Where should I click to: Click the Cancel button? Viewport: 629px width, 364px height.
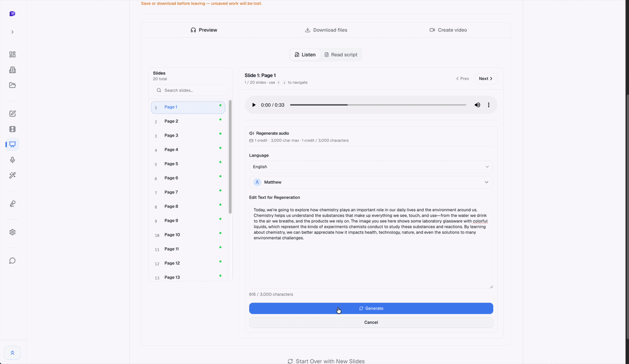(x=371, y=323)
